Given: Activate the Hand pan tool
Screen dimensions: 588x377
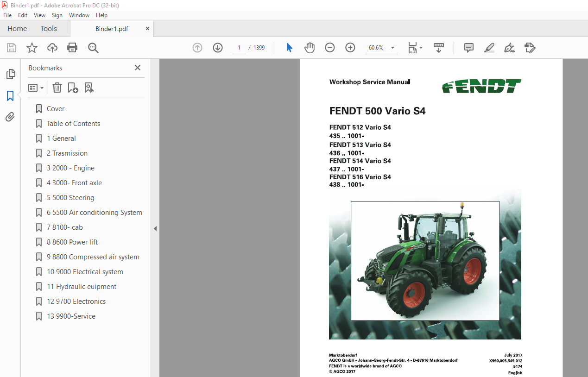Looking at the screenshot, I should coord(310,48).
